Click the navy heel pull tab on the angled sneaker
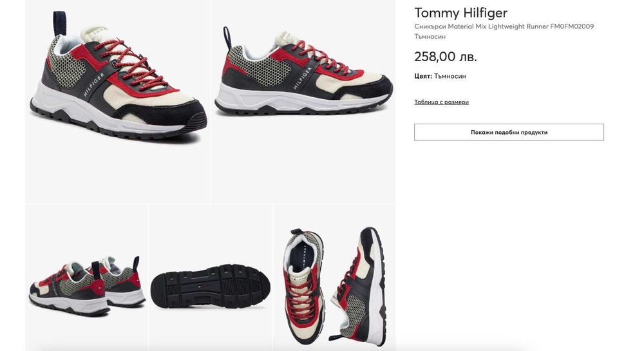This screenshot has height=351, width=644. coord(59,24)
